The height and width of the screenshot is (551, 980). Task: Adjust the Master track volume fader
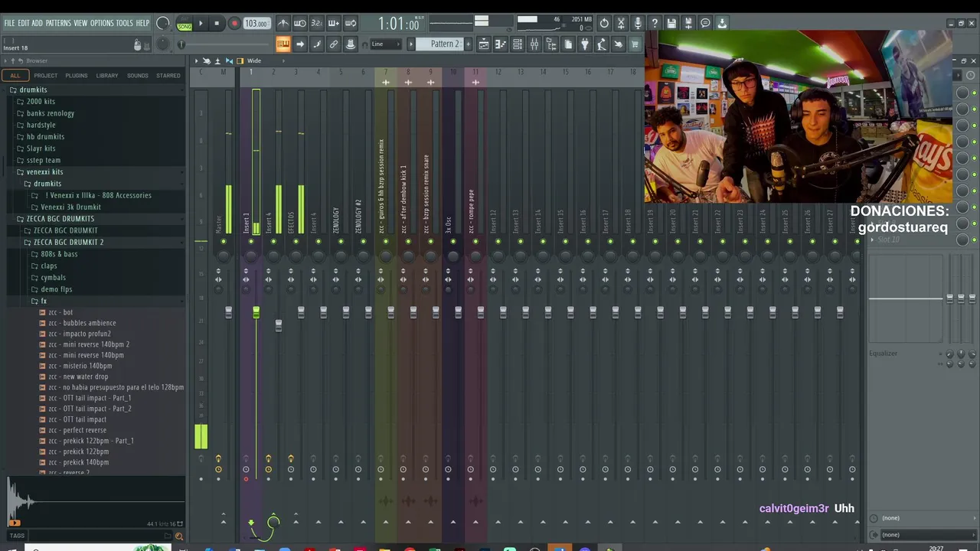(228, 312)
